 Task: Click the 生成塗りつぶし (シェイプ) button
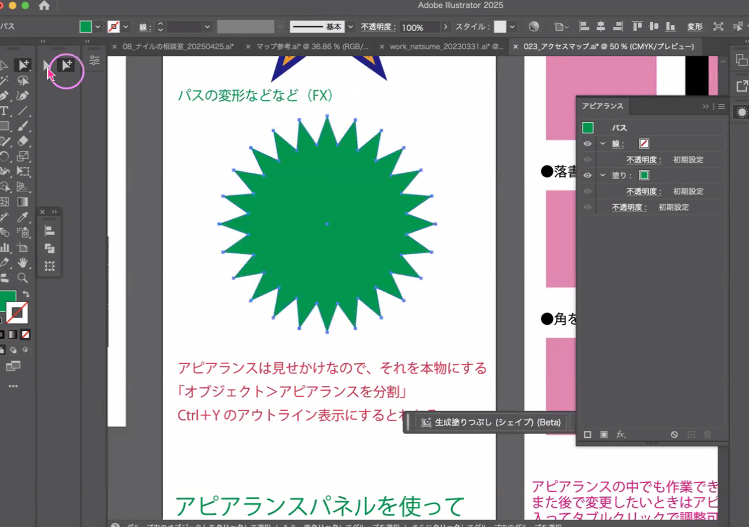pyautogui.click(x=490, y=423)
